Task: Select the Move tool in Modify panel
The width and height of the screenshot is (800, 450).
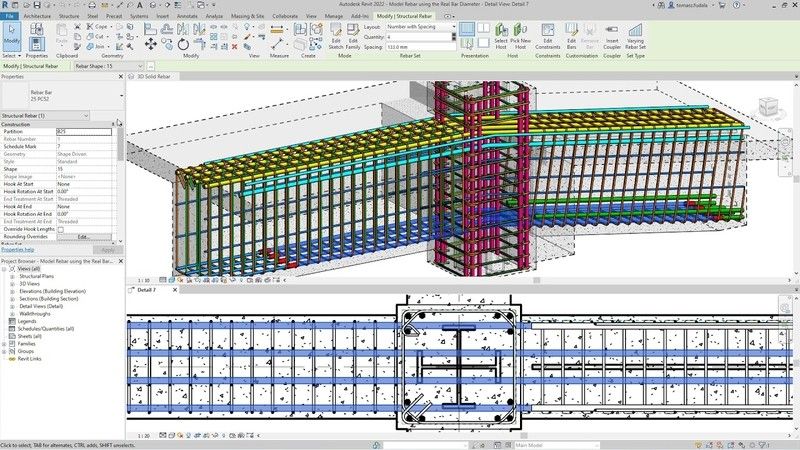Action: click(x=151, y=44)
